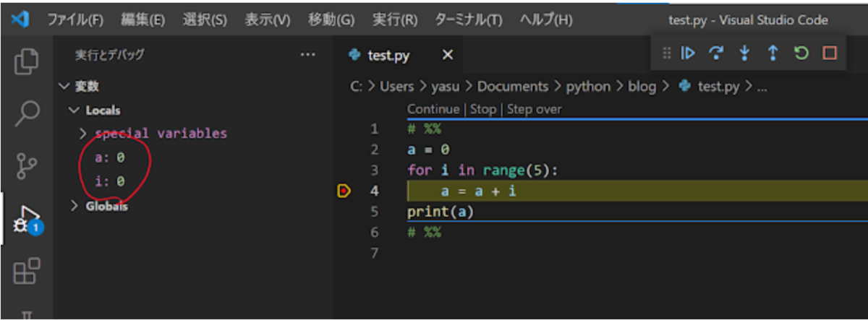Open the debug panel more actions ellipsis

click(307, 54)
